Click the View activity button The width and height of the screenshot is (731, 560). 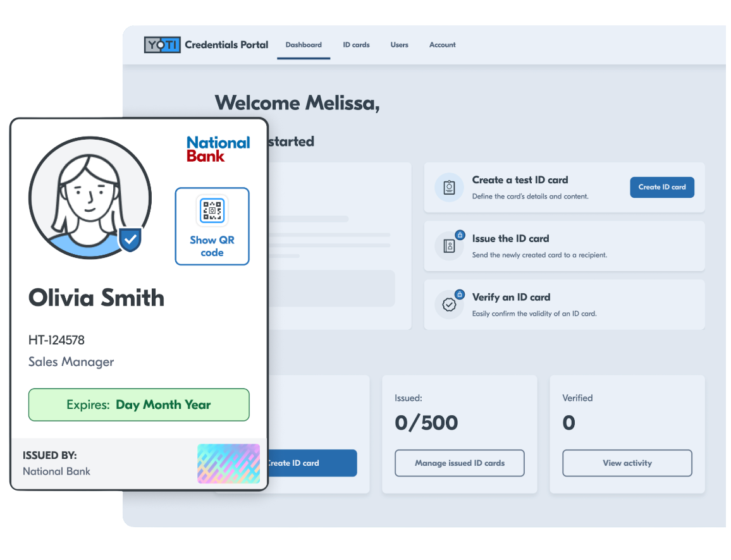(627, 463)
